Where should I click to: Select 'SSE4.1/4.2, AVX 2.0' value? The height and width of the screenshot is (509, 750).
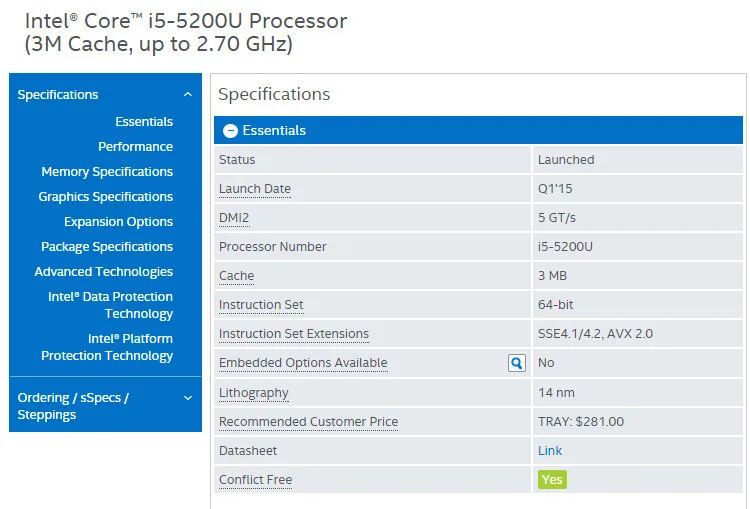click(596, 334)
